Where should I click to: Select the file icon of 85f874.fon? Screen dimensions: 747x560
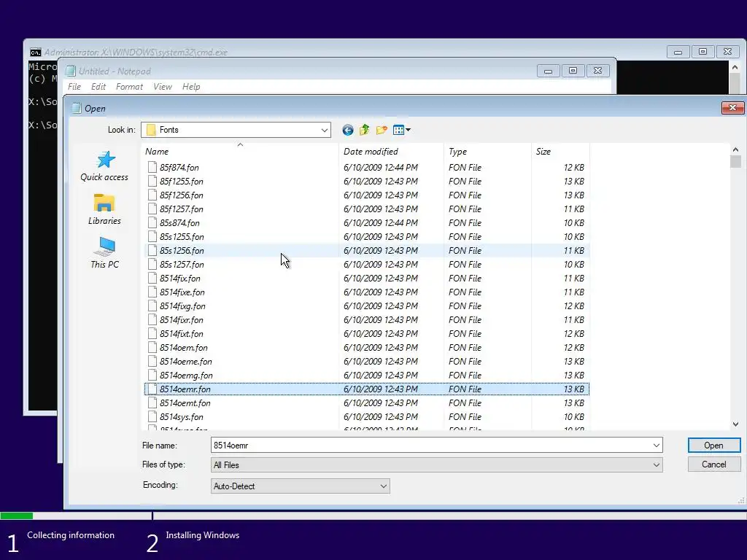click(x=152, y=167)
